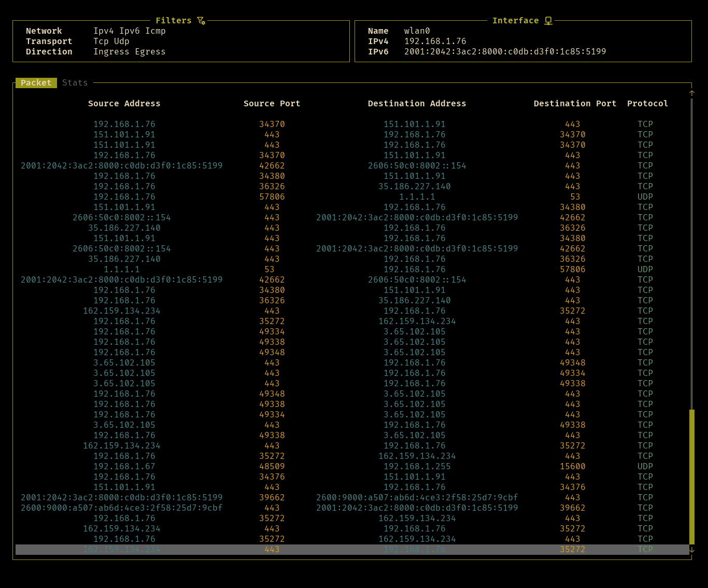Disable the Egress direction filter
Image resolution: width=708 pixels, height=588 pixels.
150,51
